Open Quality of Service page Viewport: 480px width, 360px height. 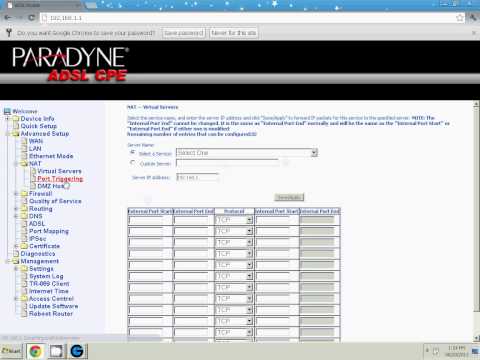[x=55, y=201]
